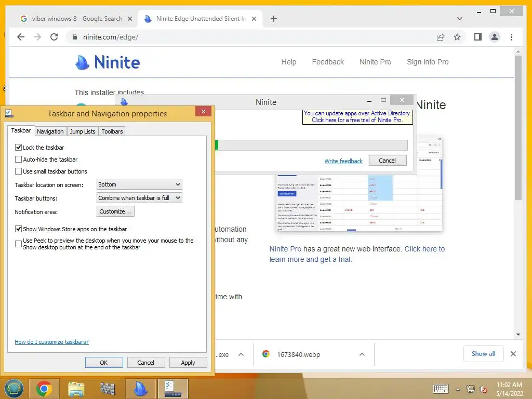Click the Active Directory free trial notice
The width and height of the screenshot is (532, 399).
coord(357,117)
